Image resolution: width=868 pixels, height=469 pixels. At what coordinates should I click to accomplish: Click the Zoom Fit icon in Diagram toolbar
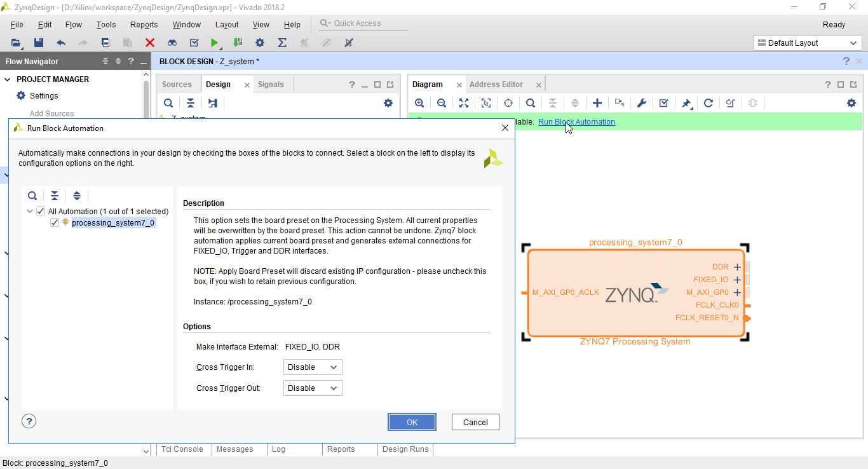pos(464,103)
